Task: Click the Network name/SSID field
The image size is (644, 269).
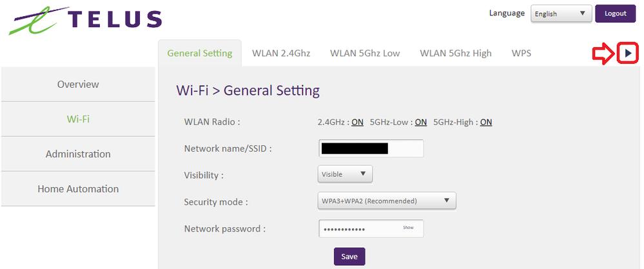Action: coord(371,148)
